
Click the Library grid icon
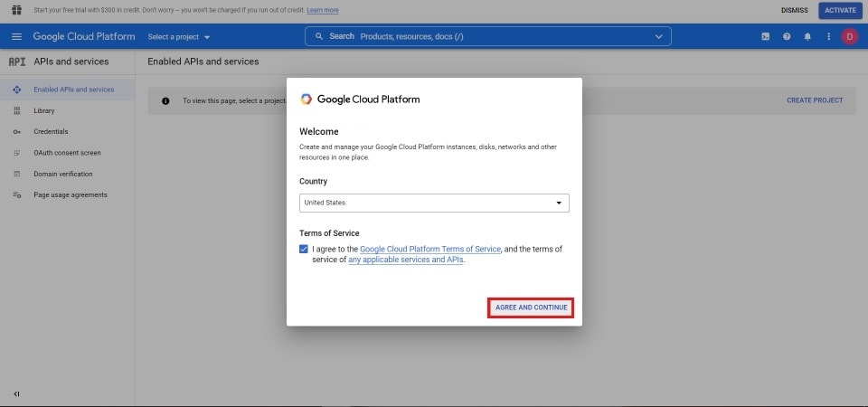click(x=16, y=110)
